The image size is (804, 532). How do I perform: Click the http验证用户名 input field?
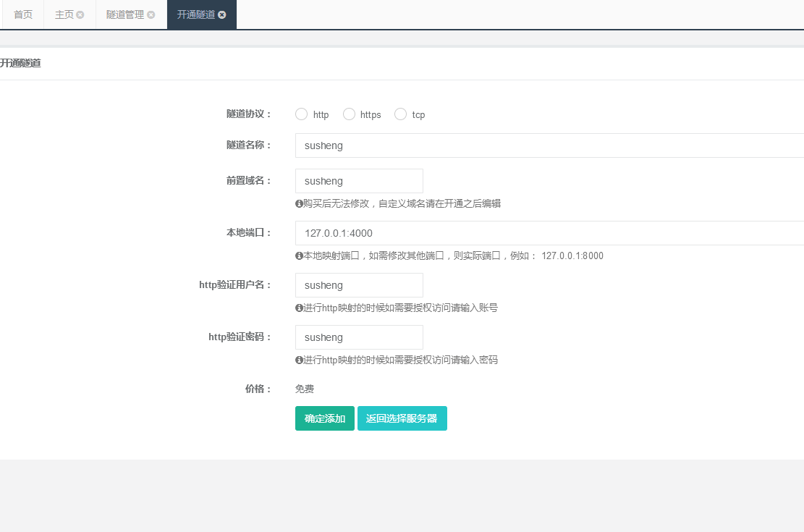359,285
